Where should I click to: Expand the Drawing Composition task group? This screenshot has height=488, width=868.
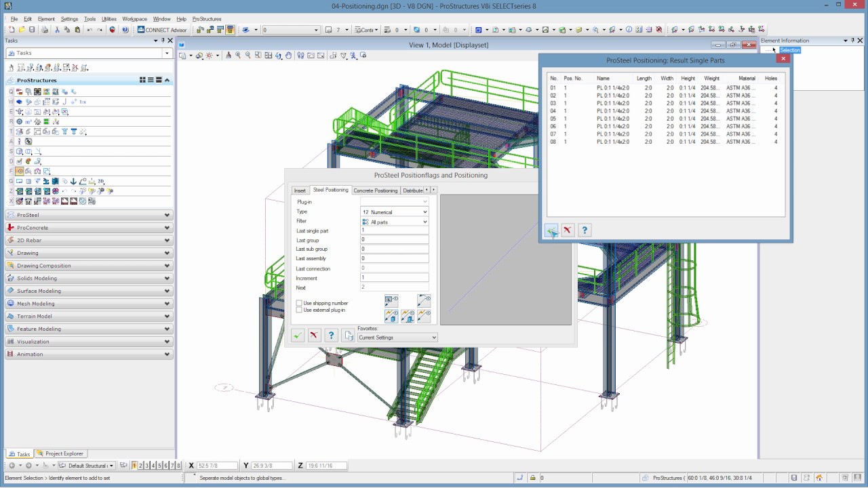89,266
